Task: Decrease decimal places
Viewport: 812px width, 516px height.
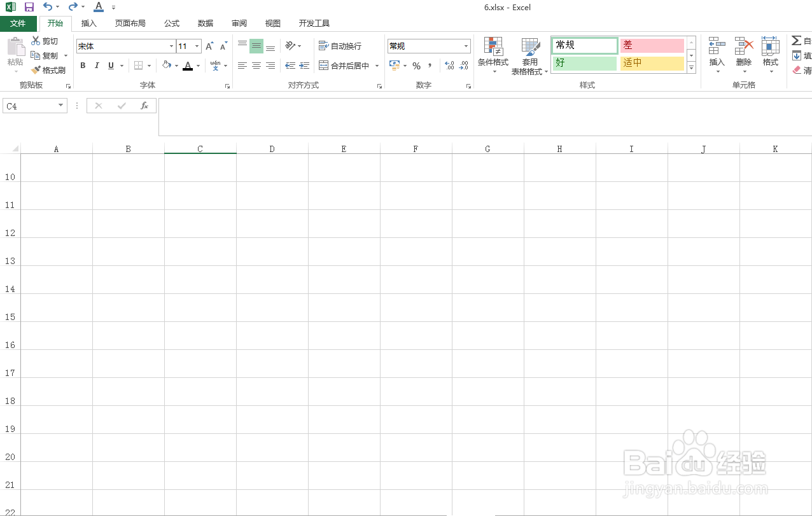Action: click(464, 66)
